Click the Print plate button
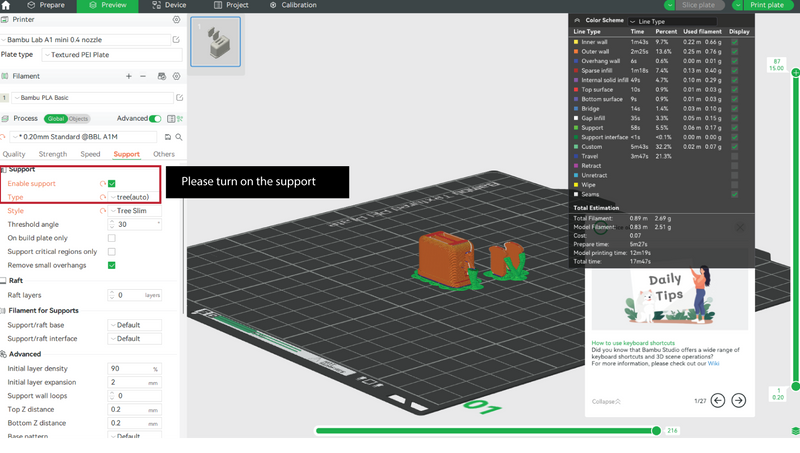This screenshot has height=453, width=800. point(767,5)
